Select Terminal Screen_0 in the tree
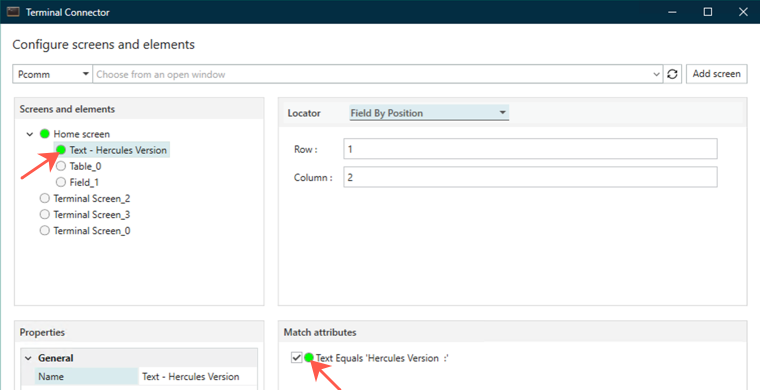This screenshot has width=760, height=390. (x=92, y=231)
